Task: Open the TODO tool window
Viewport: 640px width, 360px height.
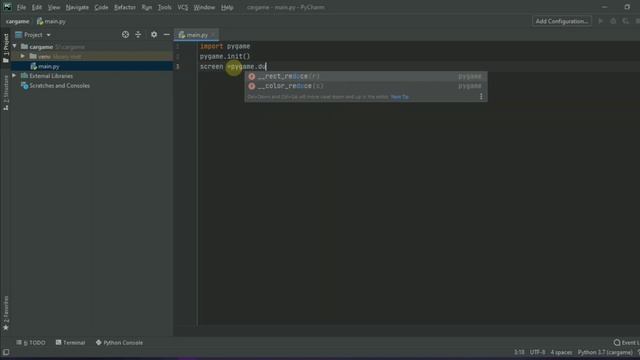Action: tap(31, 342)
